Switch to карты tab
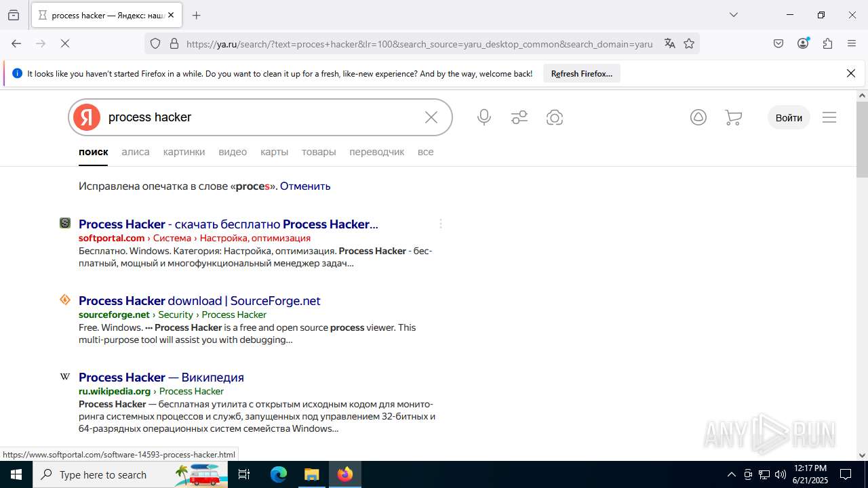 [274, 152]
